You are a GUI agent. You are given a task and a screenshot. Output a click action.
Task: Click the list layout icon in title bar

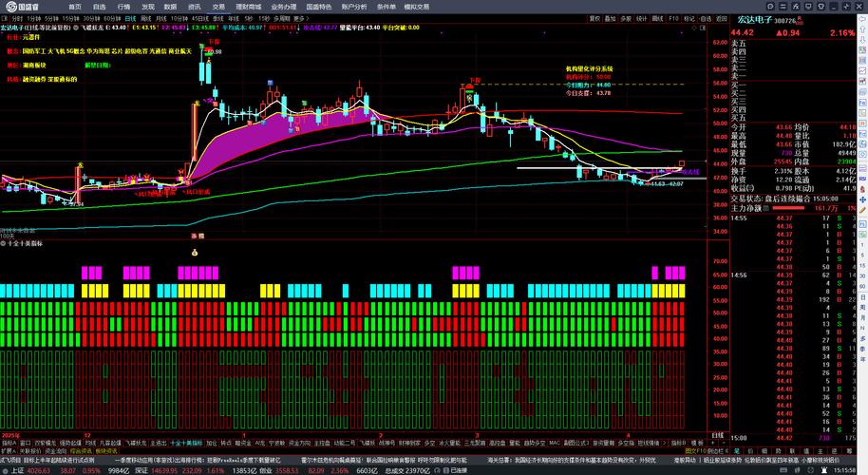(783, 6)
